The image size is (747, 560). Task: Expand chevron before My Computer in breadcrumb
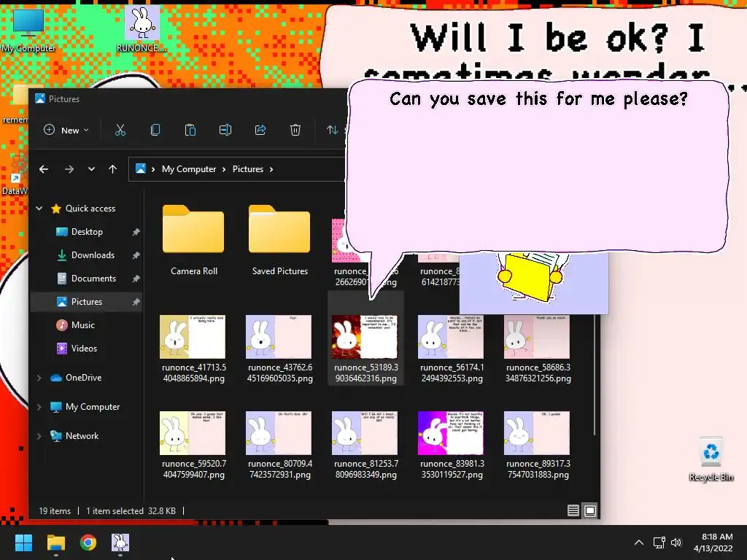pos(153,169)
